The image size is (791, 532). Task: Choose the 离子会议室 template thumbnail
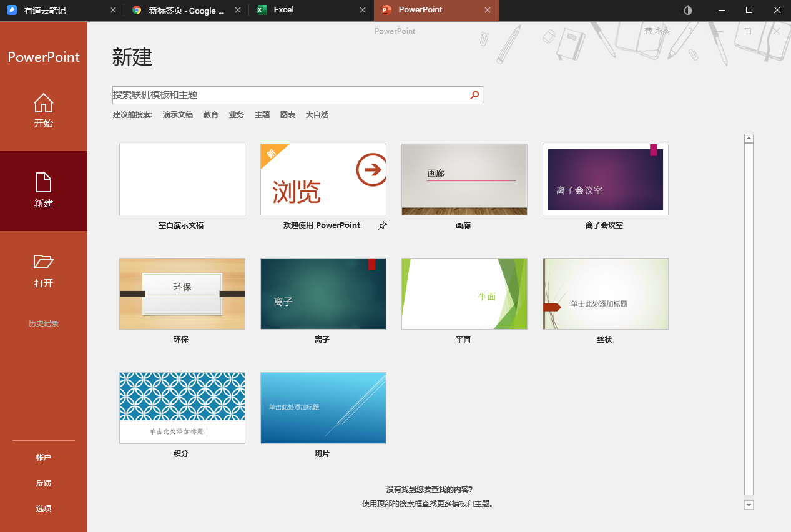606,180
